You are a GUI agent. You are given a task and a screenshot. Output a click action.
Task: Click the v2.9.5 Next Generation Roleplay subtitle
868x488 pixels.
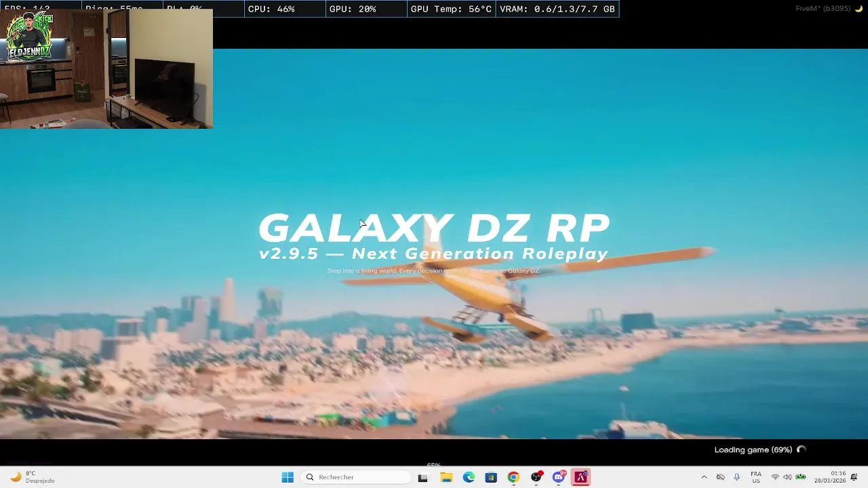434,254
